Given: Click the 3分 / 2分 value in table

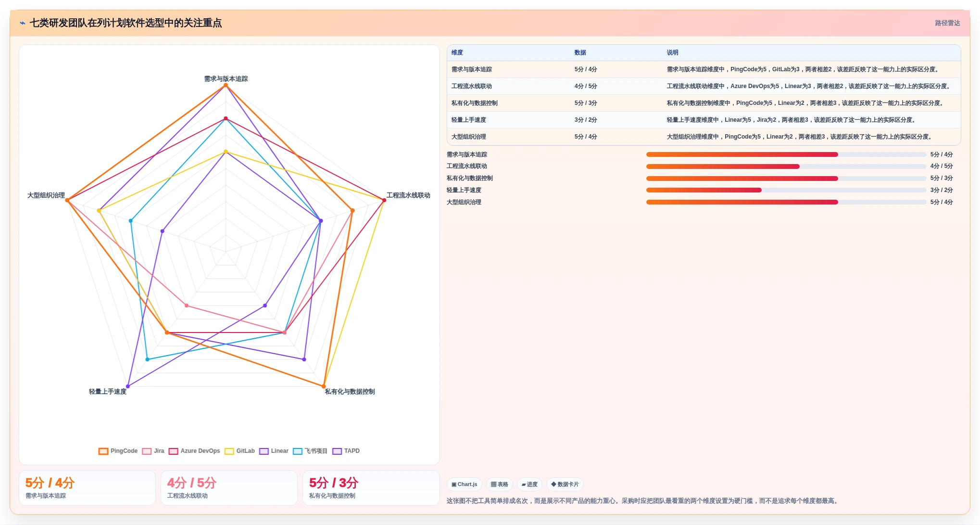Looking at the screenshot, I should pos(586,120).
